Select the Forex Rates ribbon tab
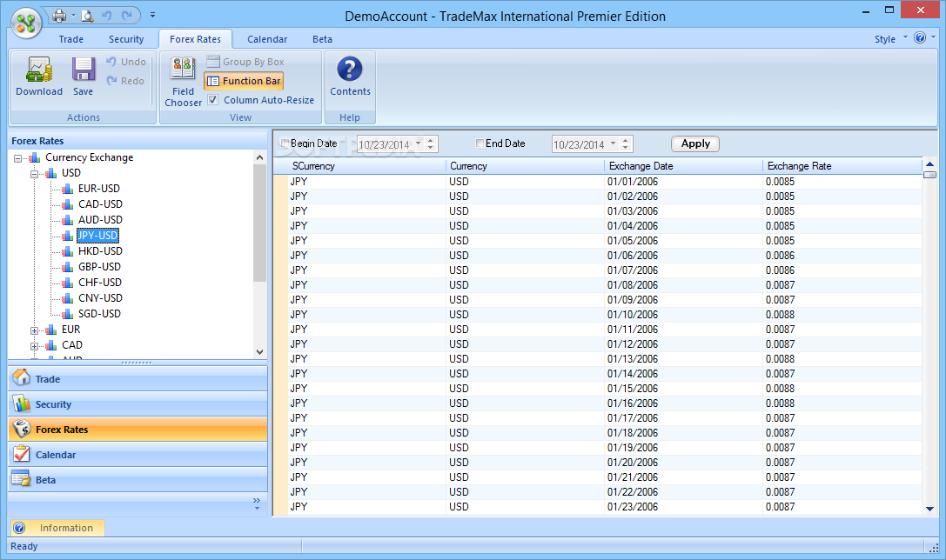 click(x=196, y=39)
